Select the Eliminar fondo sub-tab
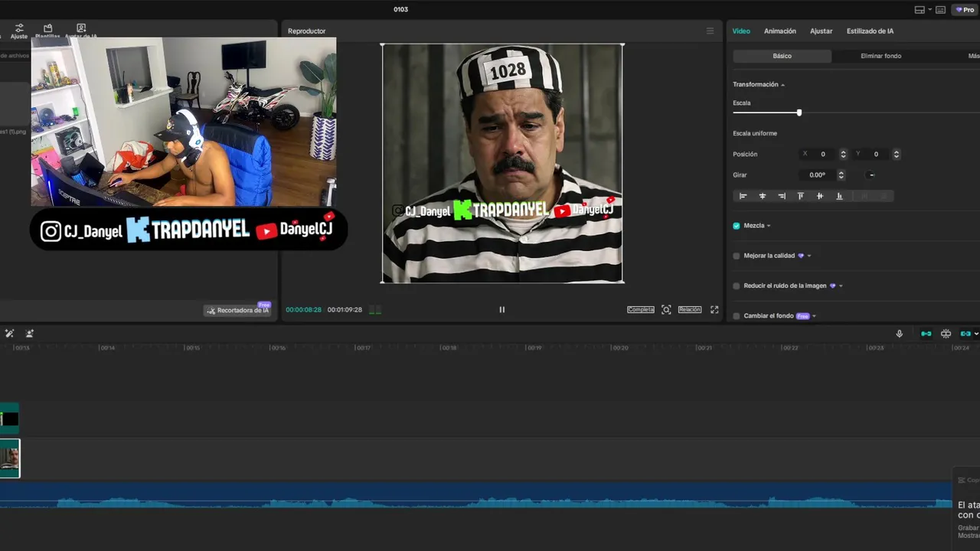 pyautogui.click(x=881, y=56)
